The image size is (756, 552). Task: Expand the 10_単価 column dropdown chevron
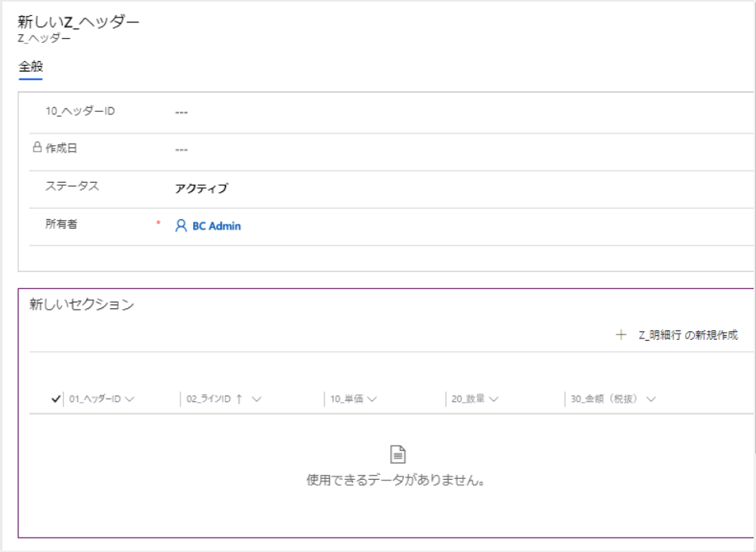[372, 399]
